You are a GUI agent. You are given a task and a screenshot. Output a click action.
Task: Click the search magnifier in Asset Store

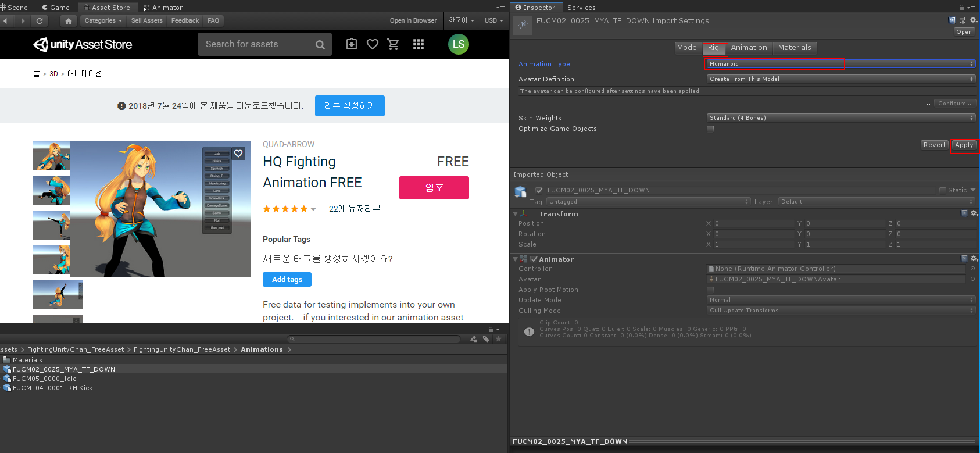tap(320, 45)
